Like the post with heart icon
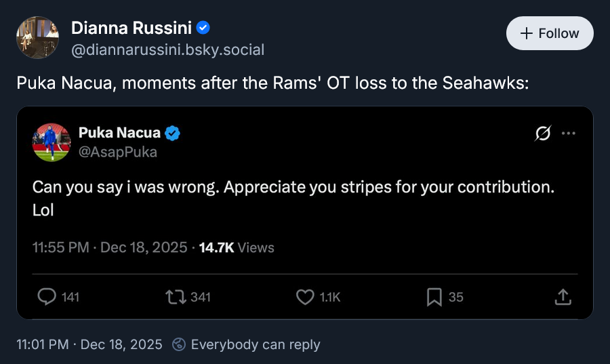The image size is (610, 364). 306,297
